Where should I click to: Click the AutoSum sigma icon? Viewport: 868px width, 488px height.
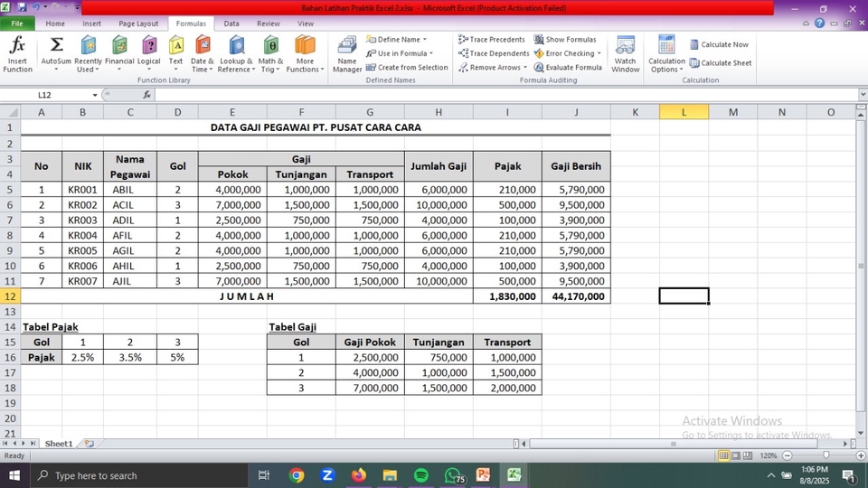click(x=56, y=45)
